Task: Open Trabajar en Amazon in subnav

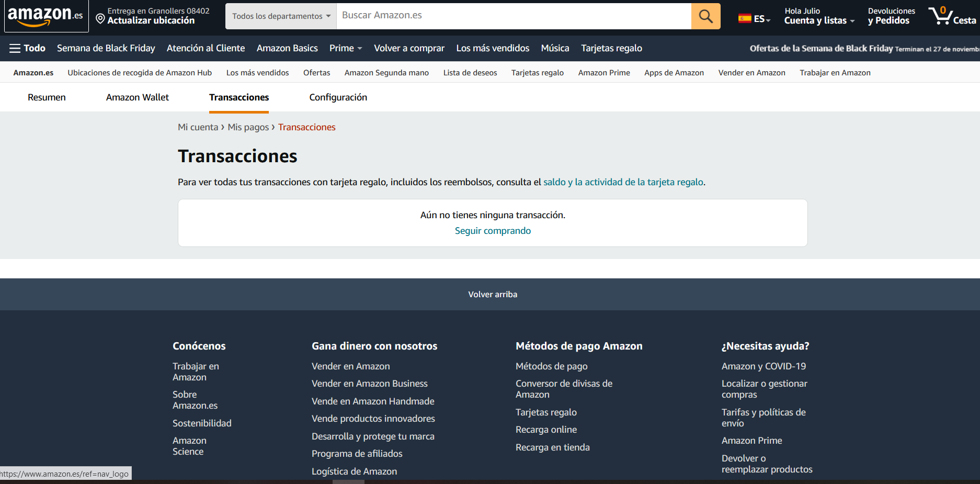Action: (835, 73)
